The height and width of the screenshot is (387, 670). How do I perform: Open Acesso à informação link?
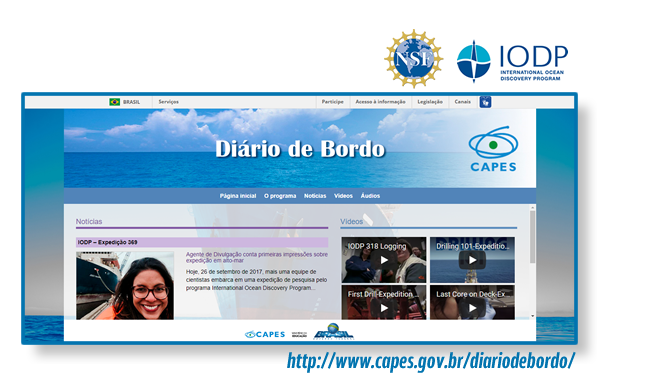tap(380, 102)
